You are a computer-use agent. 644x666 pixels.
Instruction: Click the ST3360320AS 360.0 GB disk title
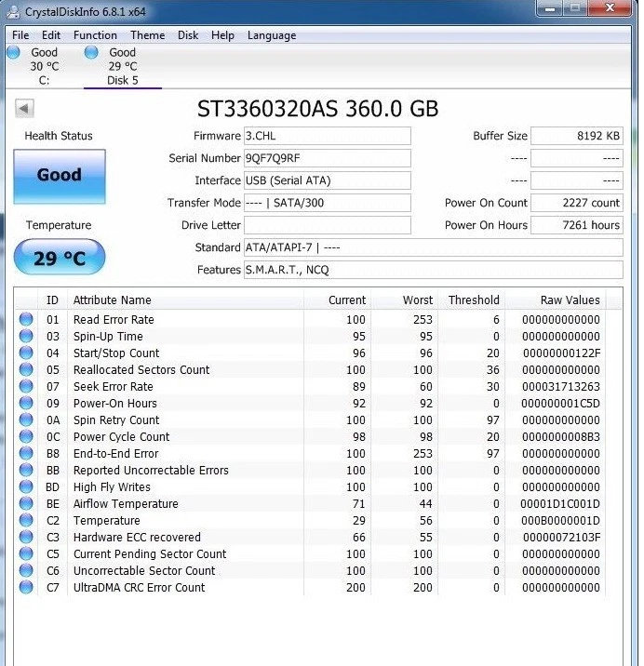coord(317,109)
